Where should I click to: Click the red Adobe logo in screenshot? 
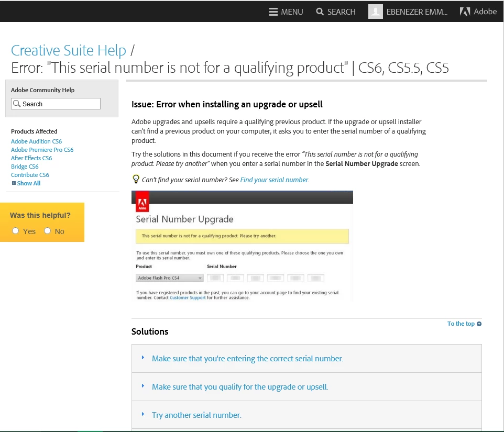(142, 202)
